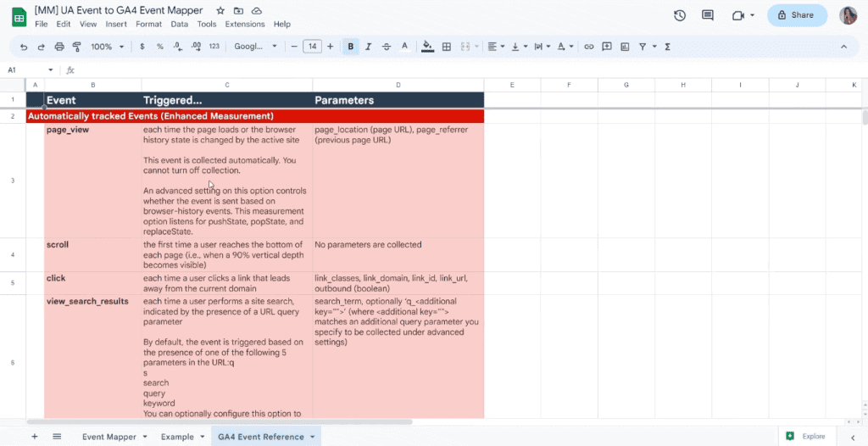
Task: Open version history clock icon
Action: (x=680, y=15)
